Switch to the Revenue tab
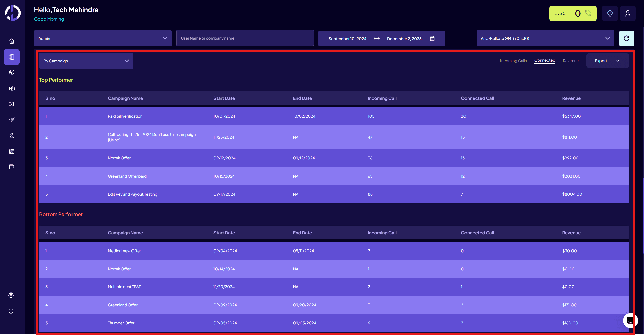The image size is (644, 335). click(x=570, y=61)
